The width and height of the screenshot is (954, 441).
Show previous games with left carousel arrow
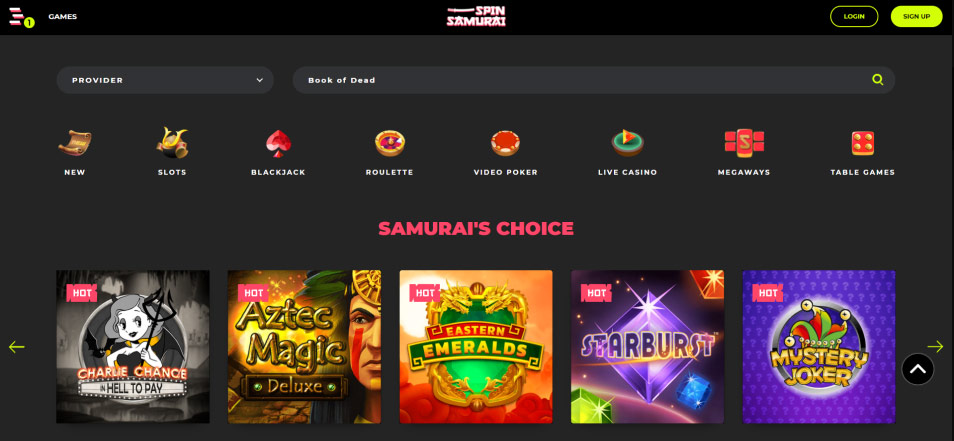17,347
